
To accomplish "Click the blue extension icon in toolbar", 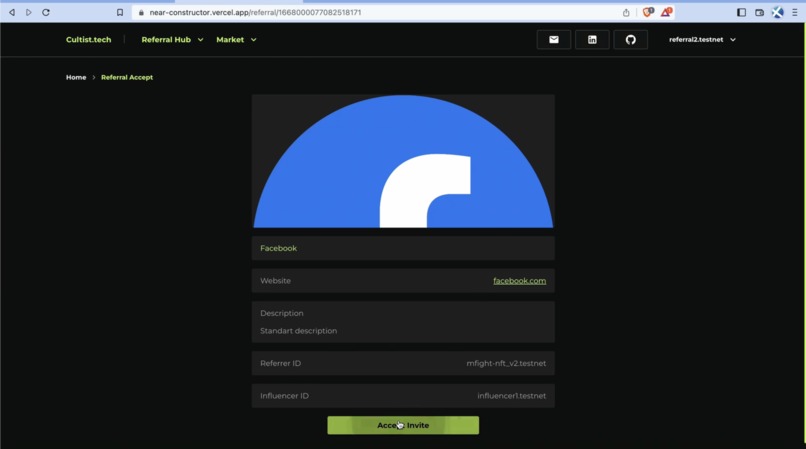I will (x=777, y=12).
